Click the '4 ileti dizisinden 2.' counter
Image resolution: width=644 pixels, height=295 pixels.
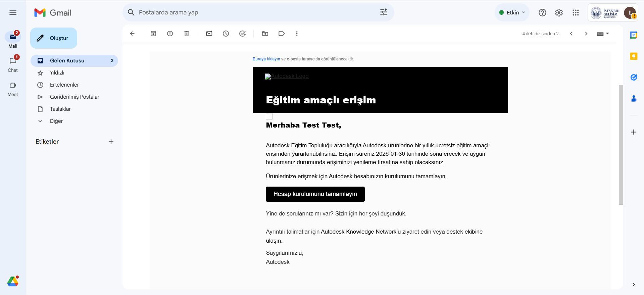click(541, 34)
